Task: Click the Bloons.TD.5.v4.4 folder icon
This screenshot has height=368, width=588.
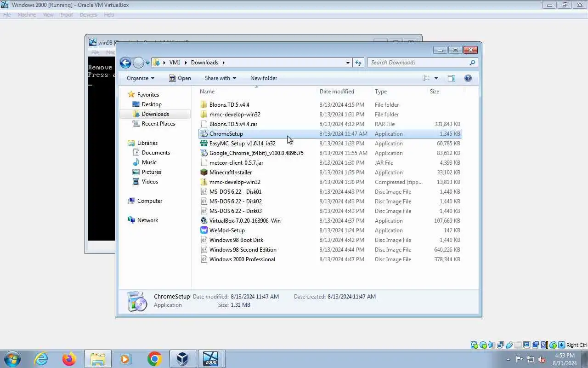Action: [204, 105]
